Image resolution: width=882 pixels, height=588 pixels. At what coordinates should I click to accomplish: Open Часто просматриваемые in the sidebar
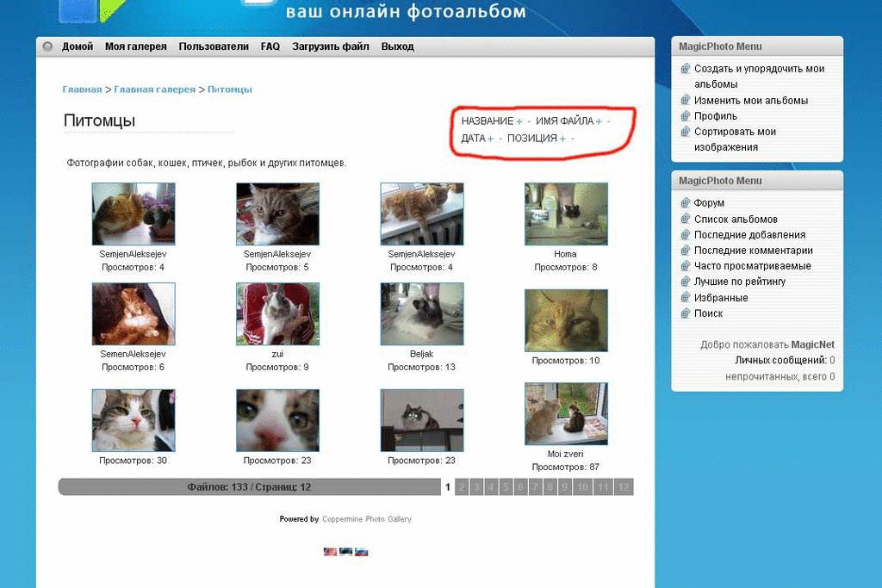point(753,266)
